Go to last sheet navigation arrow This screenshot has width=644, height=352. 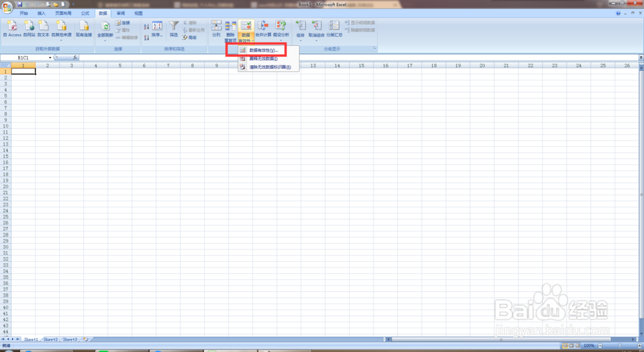(17, 339)
